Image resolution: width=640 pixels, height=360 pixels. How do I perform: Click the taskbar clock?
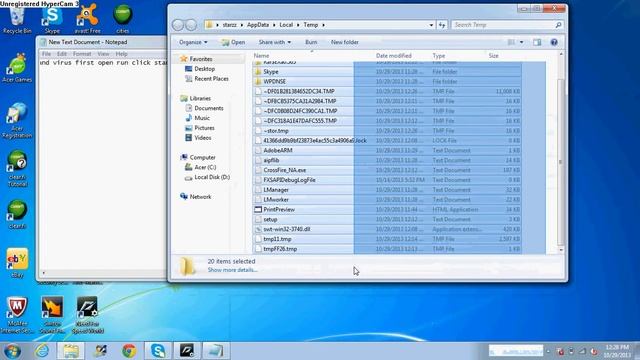click(x=618, y=351)
